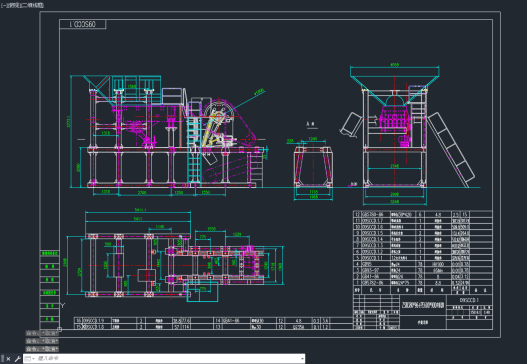527x364 pixels.
Task: Select the 4550 hopper width dimension
Action: pyautogui.click(x=395, y=65)
